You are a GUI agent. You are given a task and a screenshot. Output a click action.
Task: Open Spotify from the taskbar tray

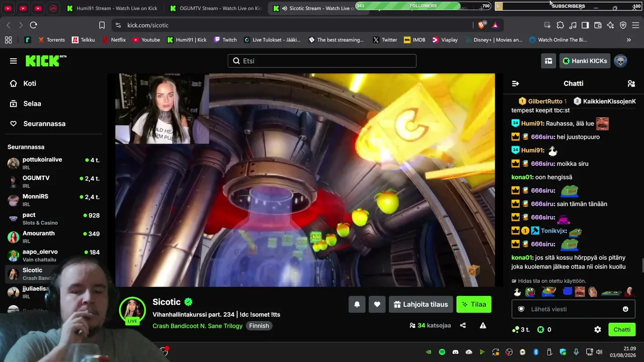[442, 352]
